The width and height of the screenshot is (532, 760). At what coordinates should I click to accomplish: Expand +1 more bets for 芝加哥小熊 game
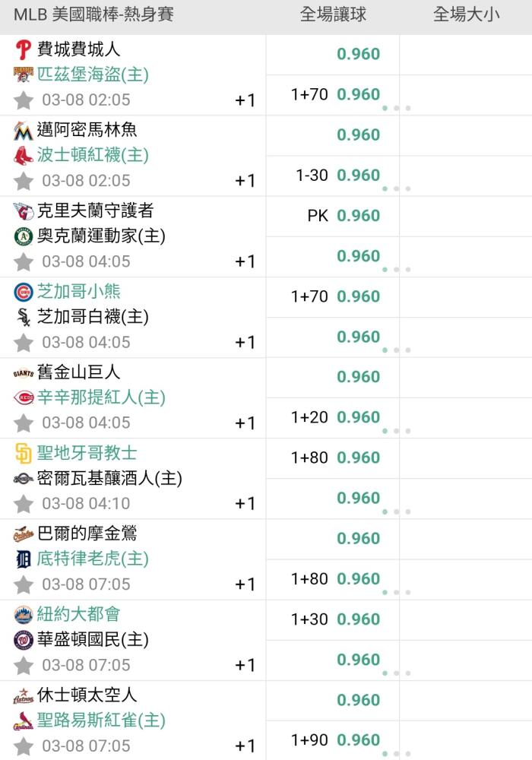click(x=245, y=342)
